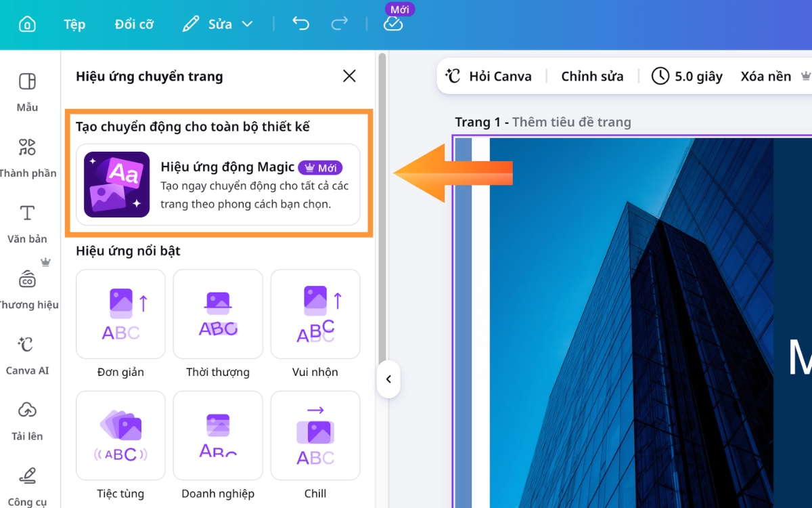Screen dimensions: 812x508
Task: Select the Tiệc tùng animation effect
Action: 120,436
